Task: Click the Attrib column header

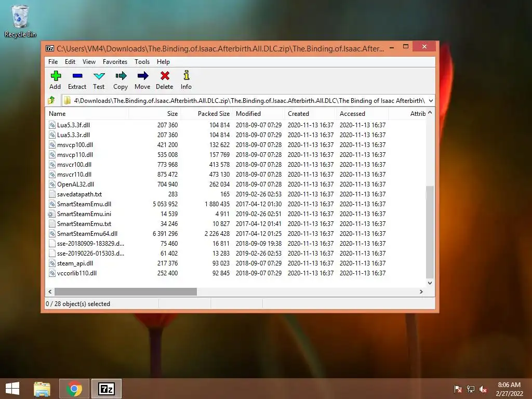Action: coord(408,114)
